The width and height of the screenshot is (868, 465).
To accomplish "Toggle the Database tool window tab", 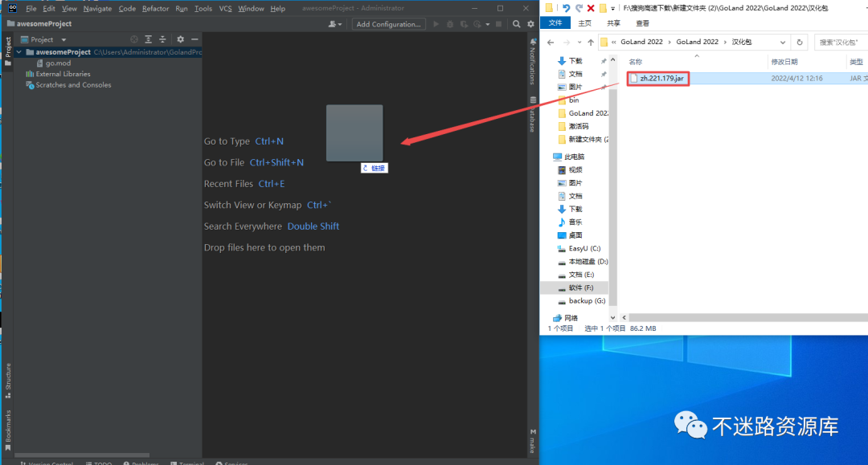I will point(533,114).
